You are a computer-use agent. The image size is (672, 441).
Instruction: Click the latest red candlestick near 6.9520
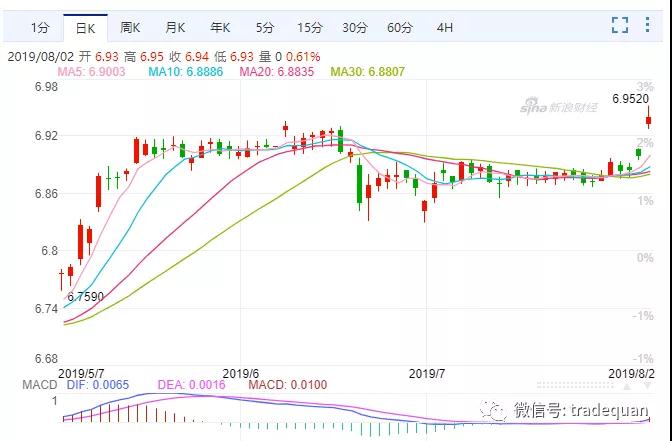[x=648, y=120]
